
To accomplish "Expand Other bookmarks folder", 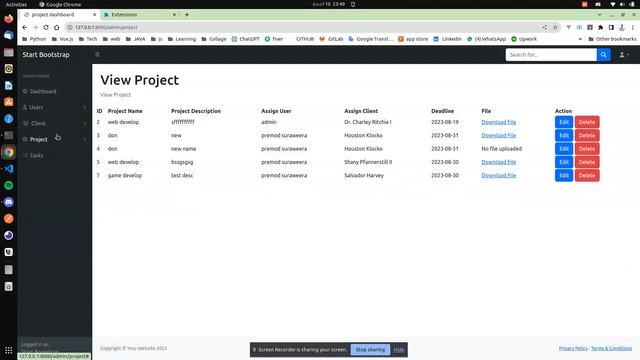I will pos(612,39).
